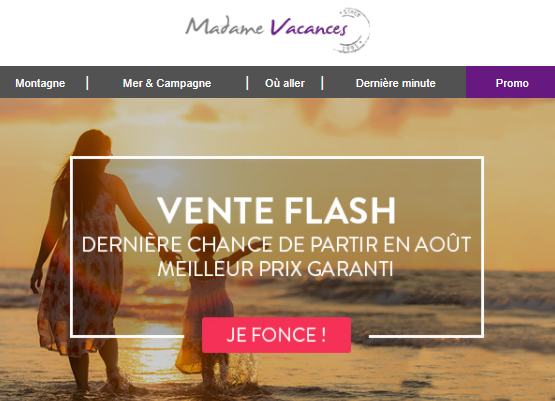Screen dimensions: 555x401
Task: Click the round postal stamp emblem in logo
Action: (355, 30)
